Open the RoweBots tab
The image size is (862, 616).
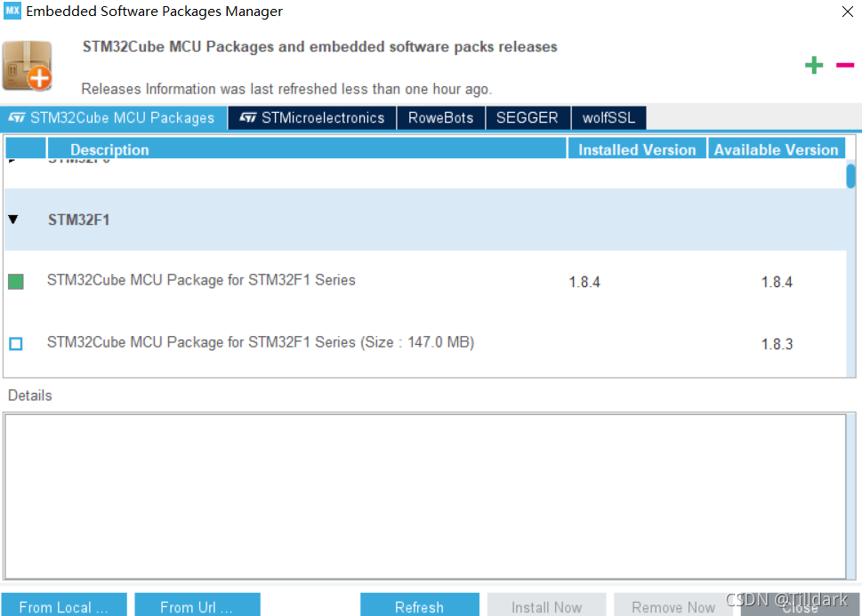coord(440,118)
